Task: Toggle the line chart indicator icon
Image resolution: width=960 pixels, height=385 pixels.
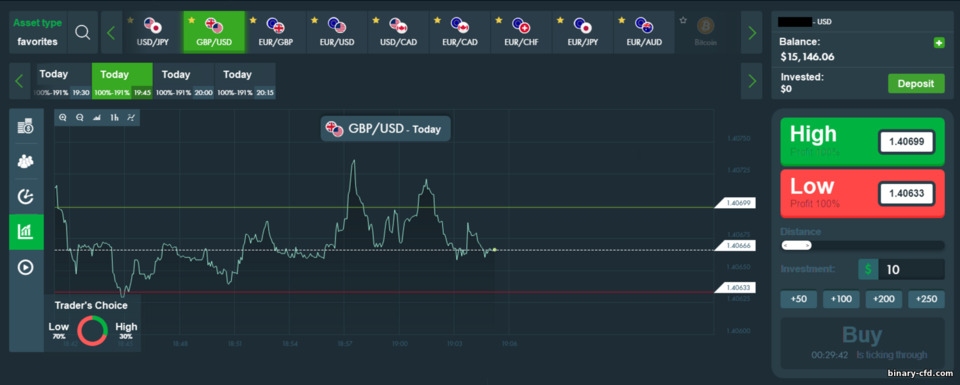Action: pyautogui.click(x=130, y=118)
